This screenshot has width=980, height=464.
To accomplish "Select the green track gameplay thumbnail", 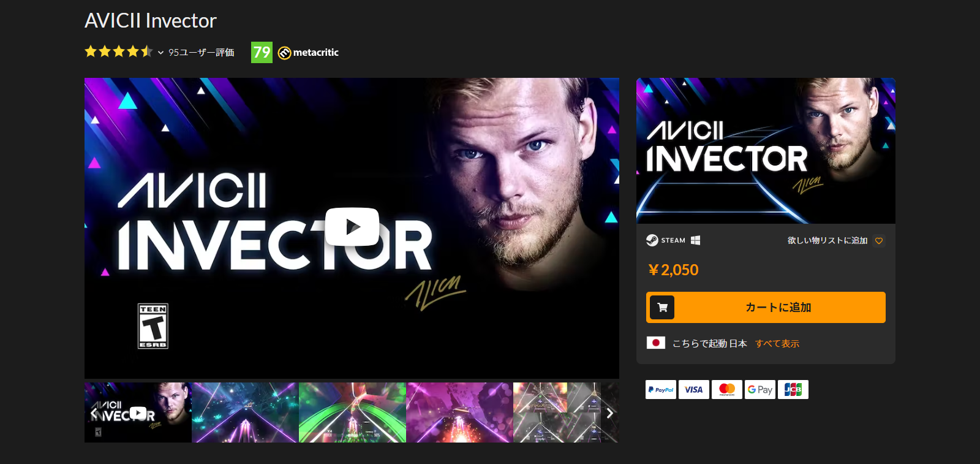I will tap(352, 413).
